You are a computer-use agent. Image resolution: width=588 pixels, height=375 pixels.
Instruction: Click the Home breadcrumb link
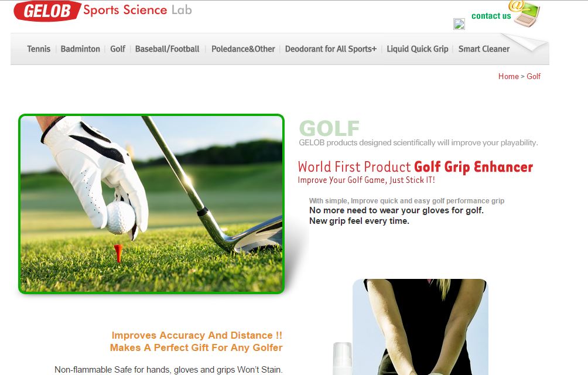click(508, 77)
